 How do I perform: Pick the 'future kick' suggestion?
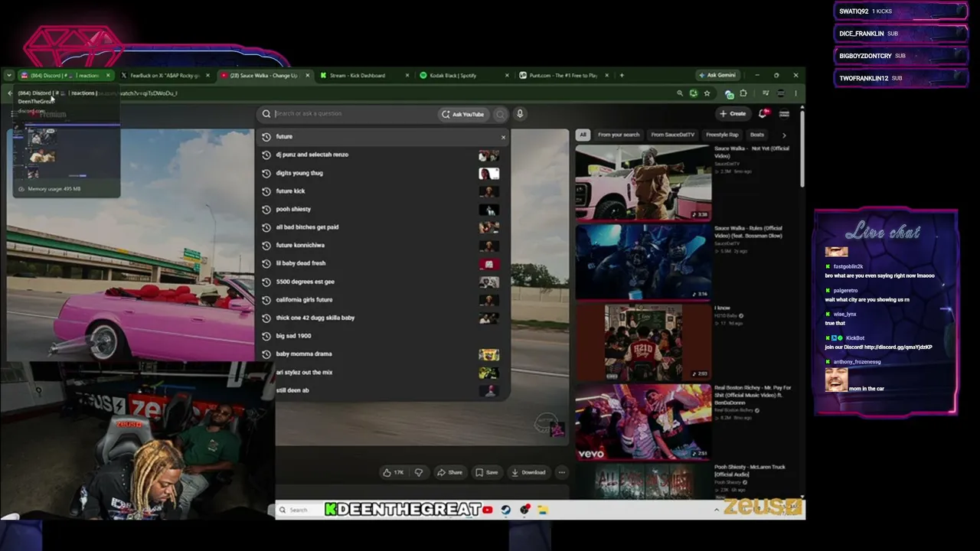point(383,191)
